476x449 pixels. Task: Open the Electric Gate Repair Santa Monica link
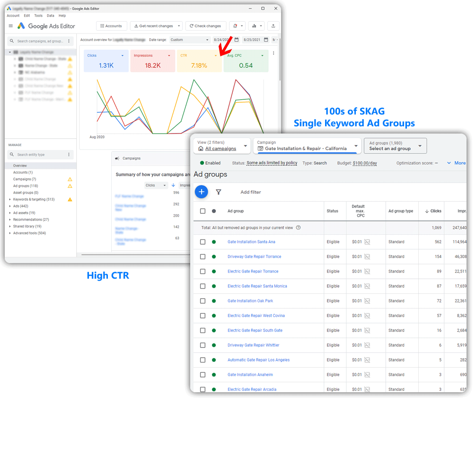(257, 286)
